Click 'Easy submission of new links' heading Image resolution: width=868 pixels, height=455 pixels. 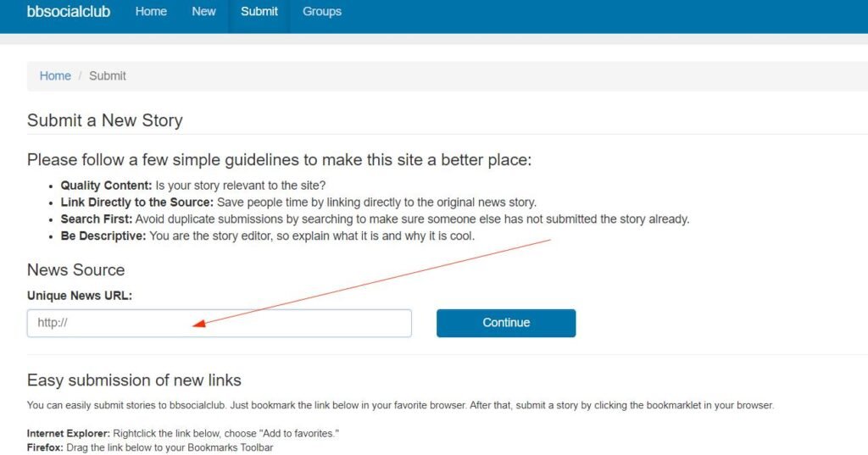[134, 380]
